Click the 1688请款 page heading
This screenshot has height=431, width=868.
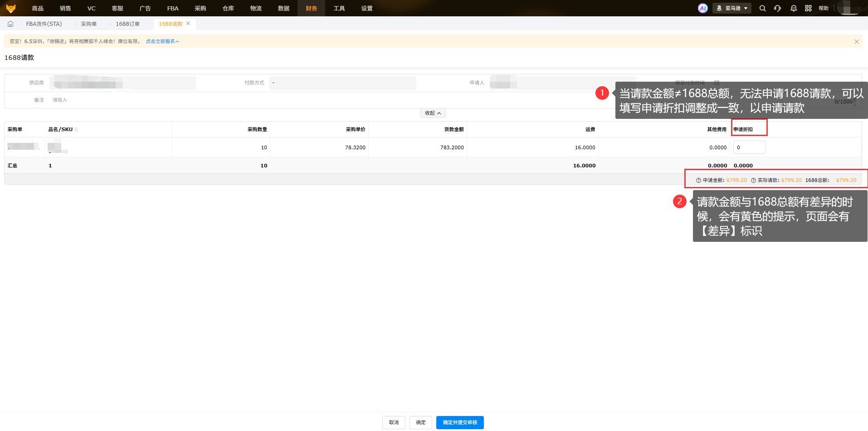click(19, 58)
